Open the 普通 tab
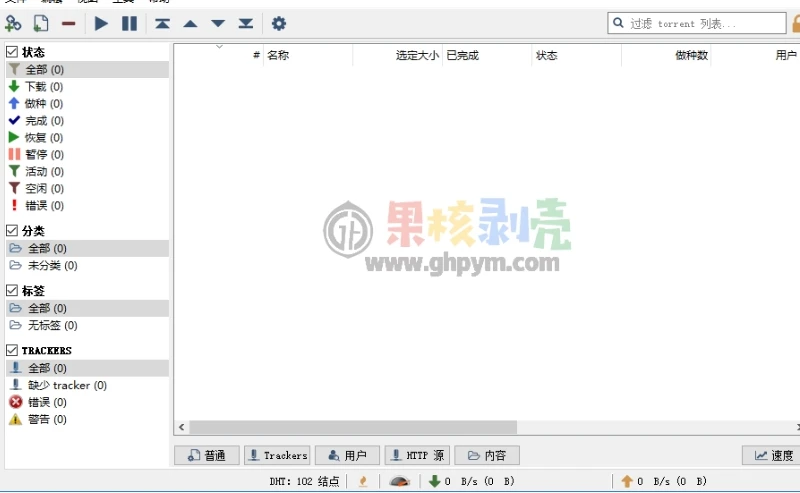This screenshot has height=493, width=800. click(x=207, y=455)
